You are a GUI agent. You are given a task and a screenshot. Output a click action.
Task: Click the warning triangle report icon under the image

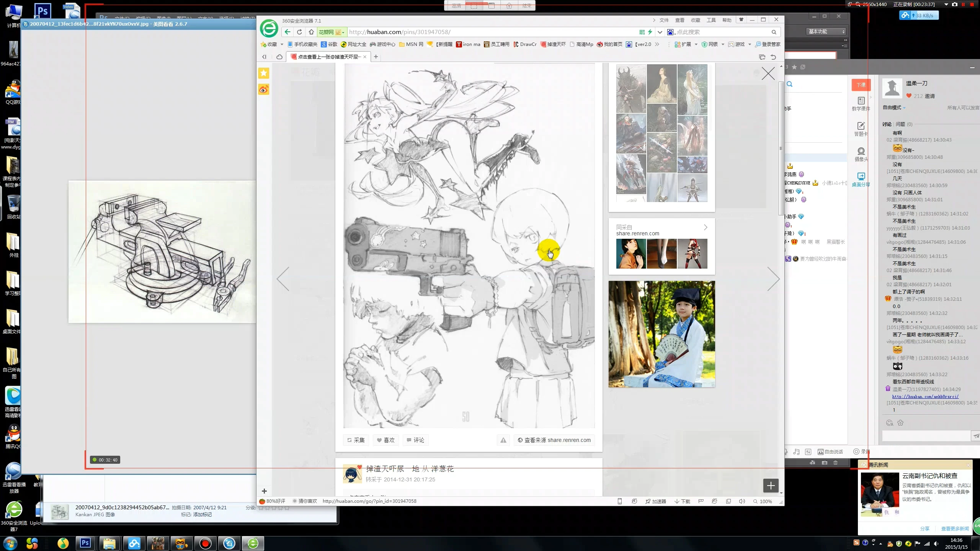click(x=503, y=440)
